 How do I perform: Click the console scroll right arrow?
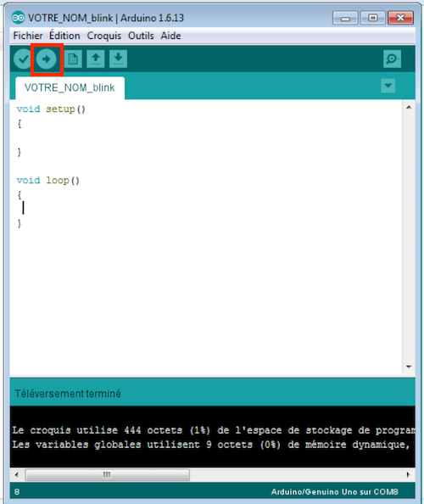[408, 475]
